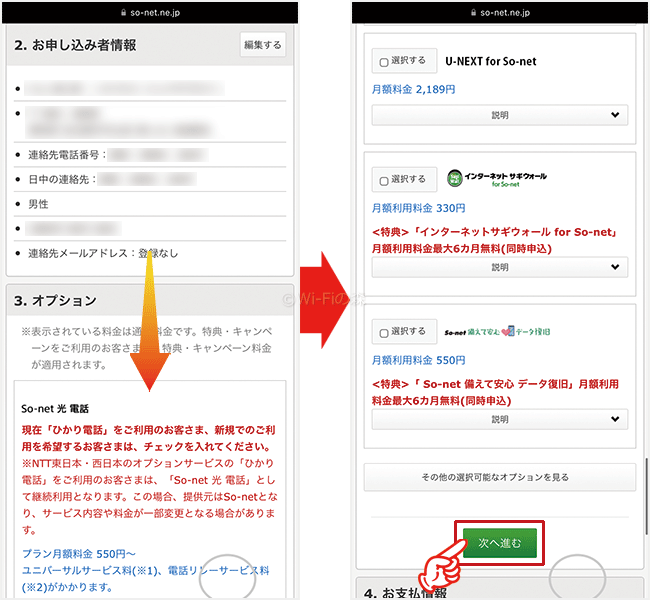Expand the 説明 dropdown under インターネットサギウォール
The height and width of the screenshot is (600, 650).
coord(500,267)
